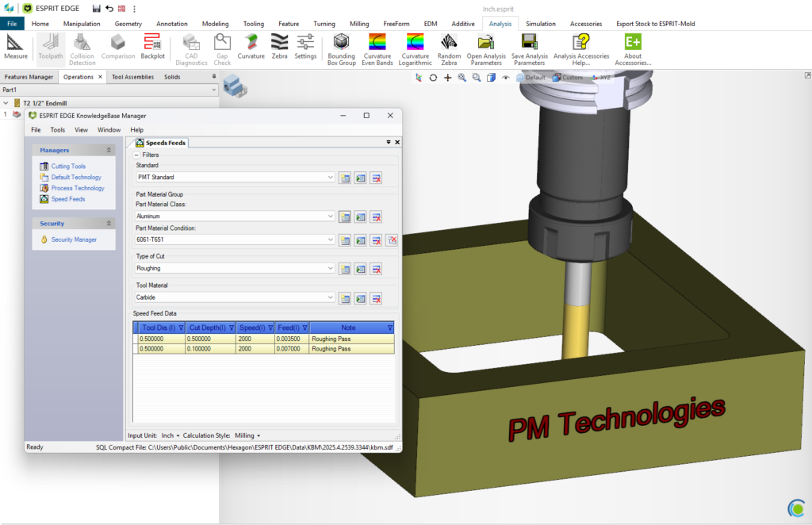The height and width of the screenshot is (525, 812).
Task: Switch to the Simulation ribbon tab
Action: coord(540,24)
